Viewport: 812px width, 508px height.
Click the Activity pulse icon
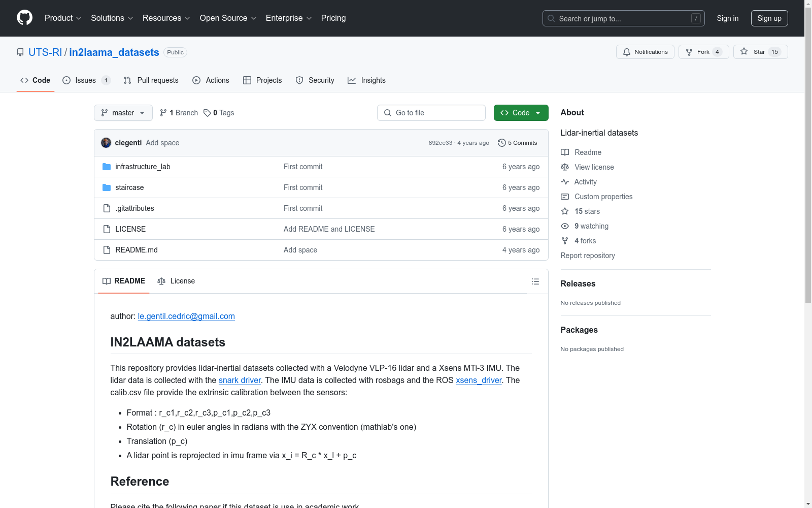pyautogui.click(x=565, y=182)
